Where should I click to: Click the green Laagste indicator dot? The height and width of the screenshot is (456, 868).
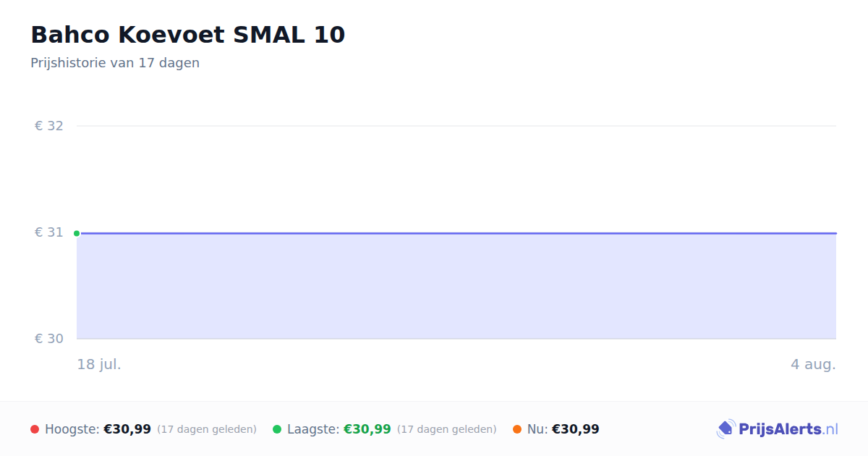(277, 429)
